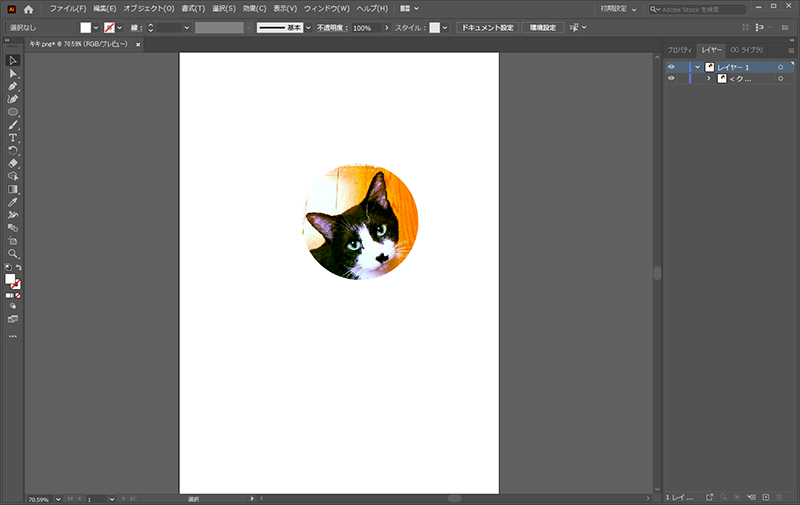The image size is (800, 505).
Task: Select the Eyedropper tool
Action: pyautogui.click(x=13, y=202)
